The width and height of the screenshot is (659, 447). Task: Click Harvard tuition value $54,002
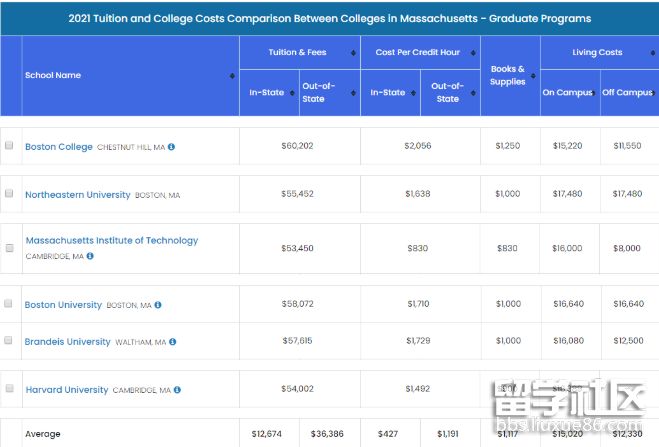[x=297, y=389]
